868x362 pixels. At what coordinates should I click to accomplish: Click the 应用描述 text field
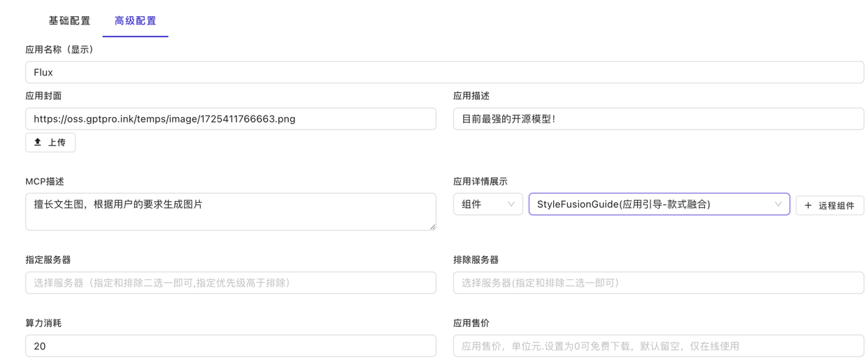click(x=658, y=119)
